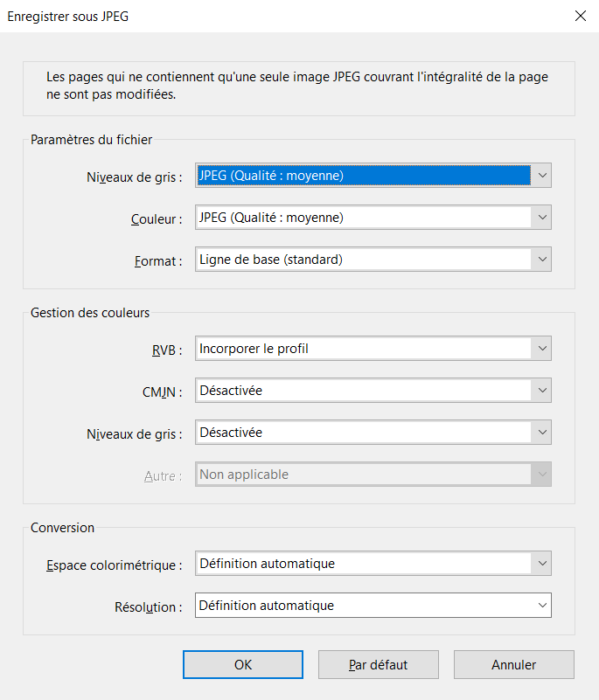Click the info text about JPEG pages
Viewport: 599px width, 700px height.
[297, 86]
